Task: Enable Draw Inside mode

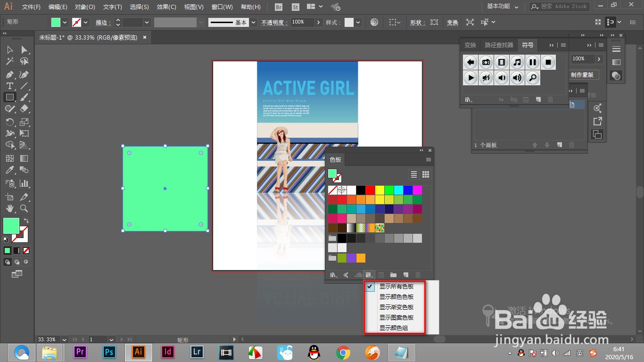Action: pos(26,262)
